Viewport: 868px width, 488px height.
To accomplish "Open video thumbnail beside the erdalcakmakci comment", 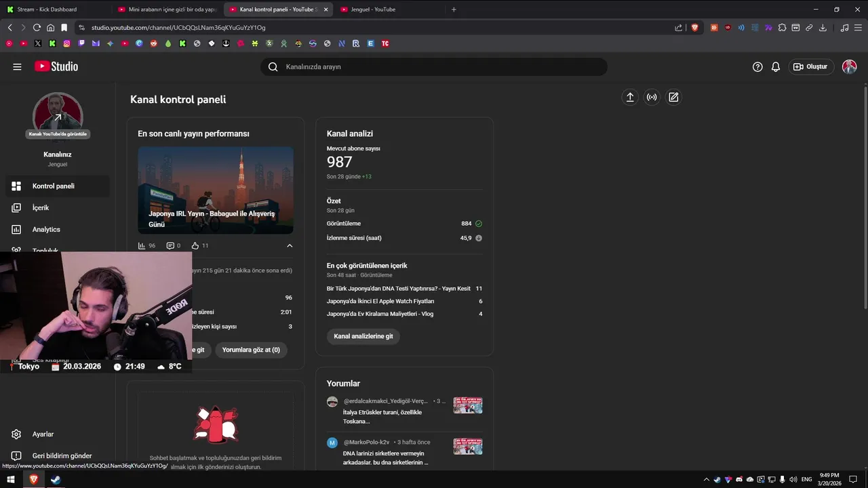I will pyautogui.click(x=468, y=405).
